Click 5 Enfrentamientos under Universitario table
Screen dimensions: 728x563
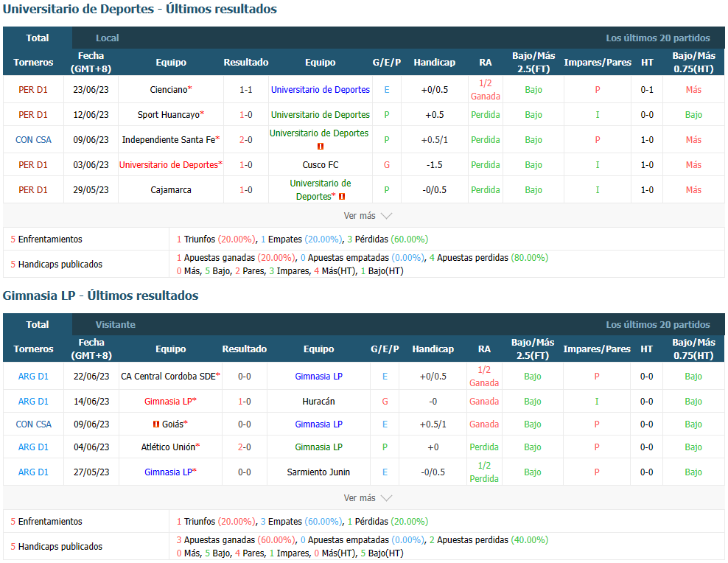(x=46, y=239)
